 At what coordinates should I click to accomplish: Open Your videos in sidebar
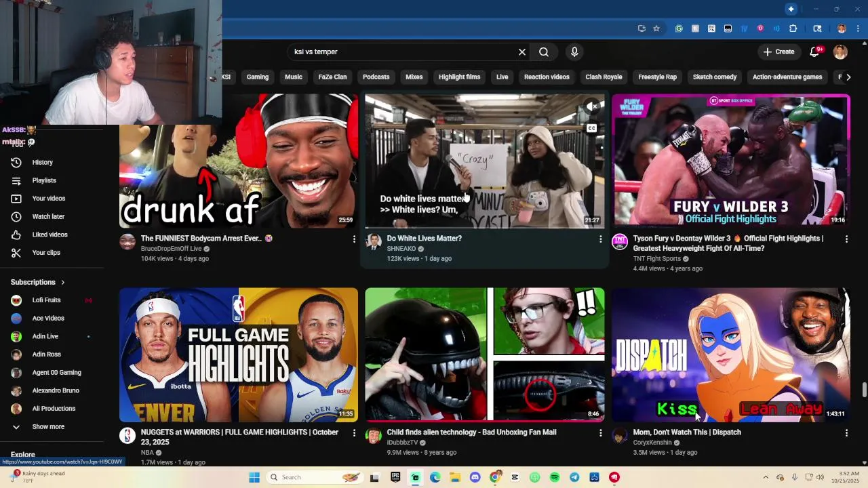click(x=47, y=199)
